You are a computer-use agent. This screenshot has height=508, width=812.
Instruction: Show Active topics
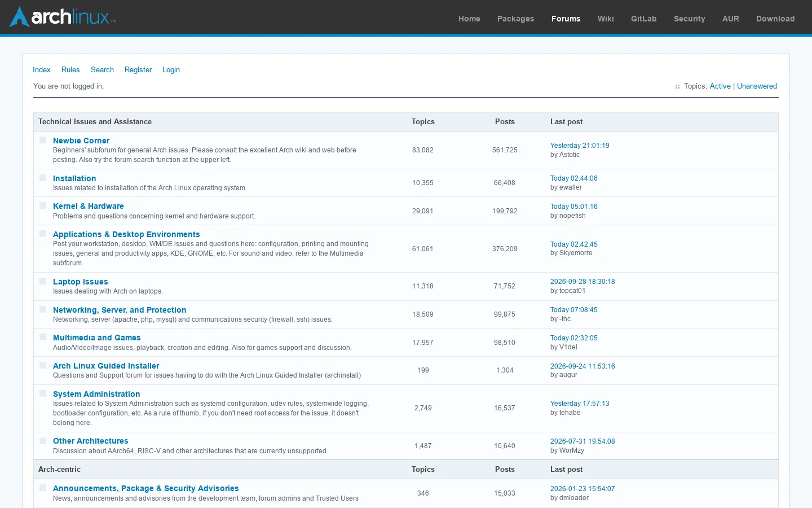click(x=720, y=86)
